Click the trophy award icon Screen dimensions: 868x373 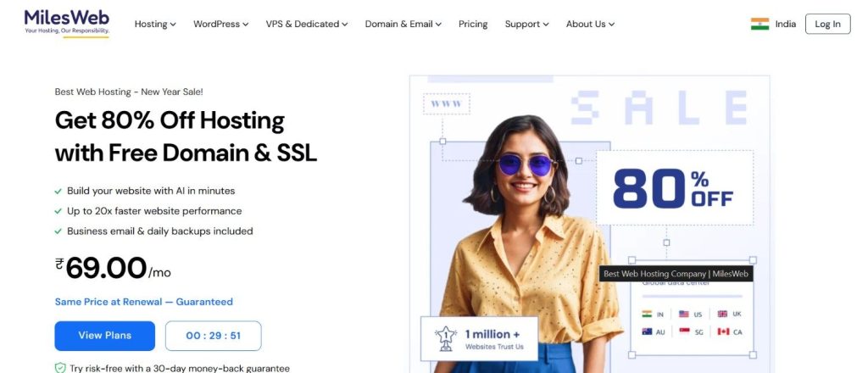[x=446, y=339]
